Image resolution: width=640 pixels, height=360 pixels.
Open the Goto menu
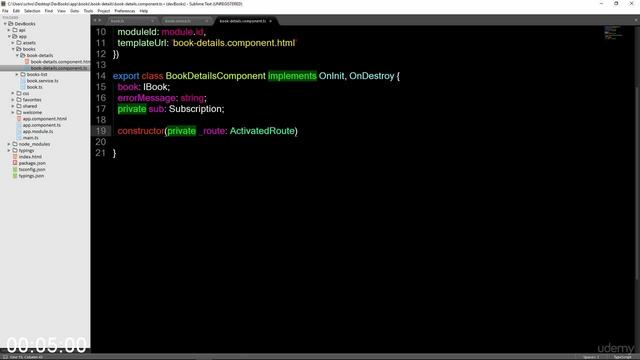75,11
